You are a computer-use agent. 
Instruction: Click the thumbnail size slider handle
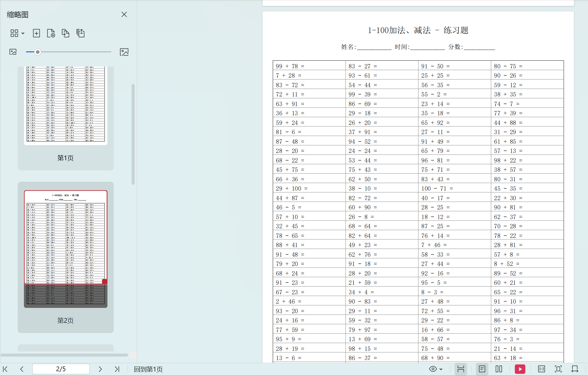pos(37,52)
